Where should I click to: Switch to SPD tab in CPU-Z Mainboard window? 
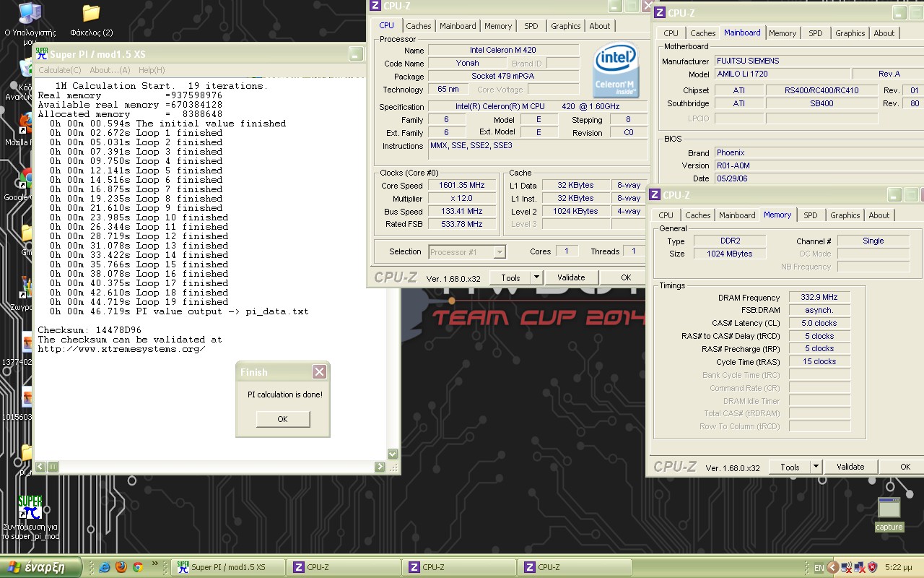(x=816, y=33)
